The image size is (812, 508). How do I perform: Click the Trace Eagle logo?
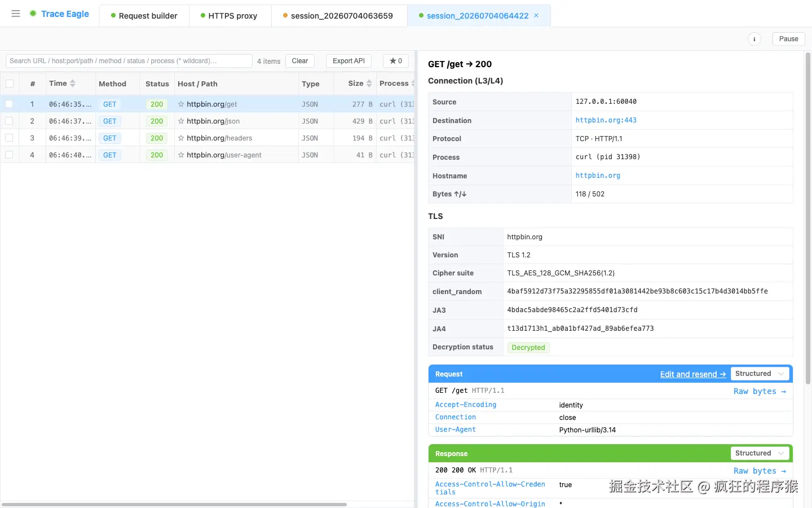pyautogui.click(x=59, y=14)
